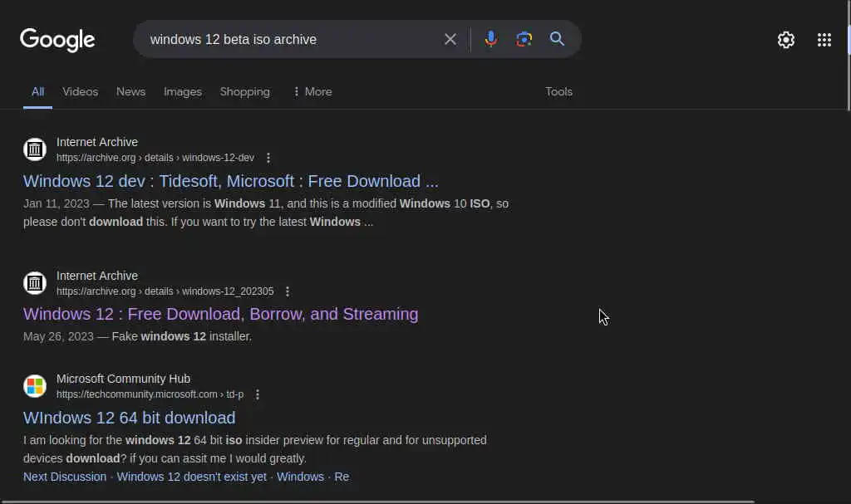Viewport: 851px width, 504px height.
Task: Click Microsoft Community Hub favicon
Action: [35, 386]
